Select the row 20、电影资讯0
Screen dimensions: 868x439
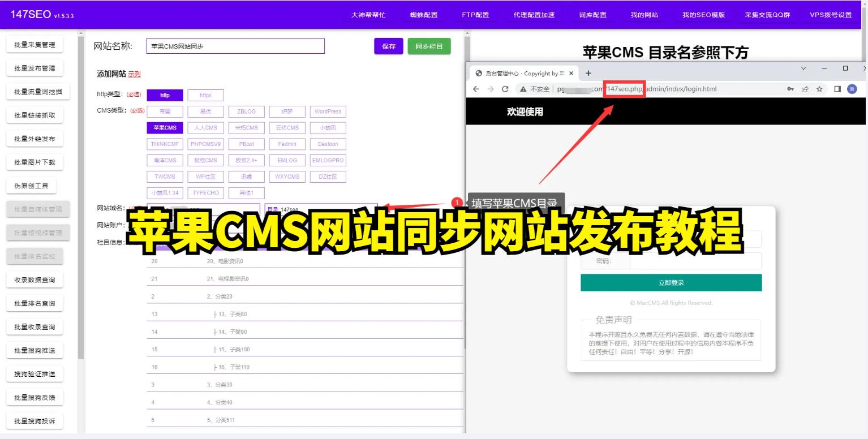[x=304, y=261]
